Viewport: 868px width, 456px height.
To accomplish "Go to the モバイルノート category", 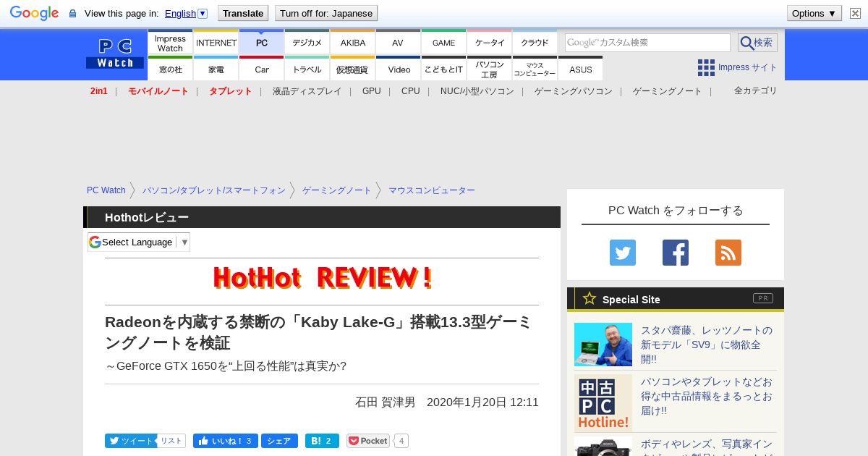I will pyautogui.click(x=158, y=91).
